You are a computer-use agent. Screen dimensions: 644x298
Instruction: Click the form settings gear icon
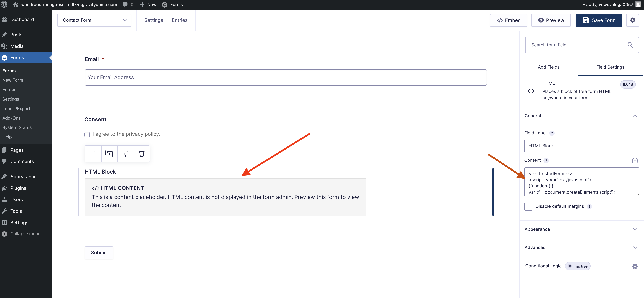[x=632, y=20]
